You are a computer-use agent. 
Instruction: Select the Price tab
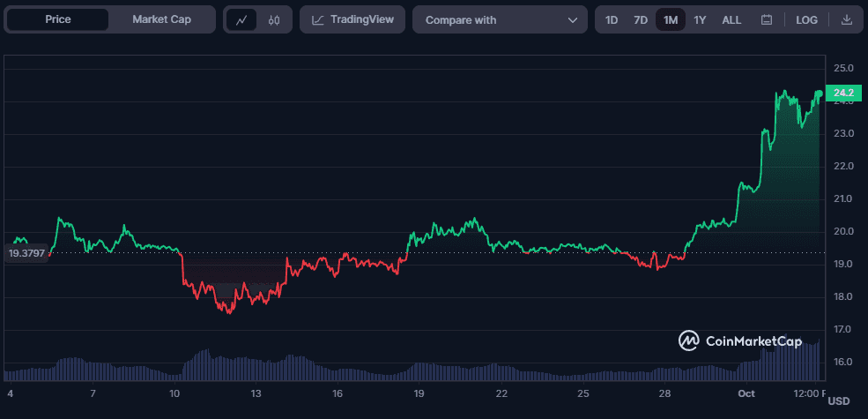coord(58,19)
